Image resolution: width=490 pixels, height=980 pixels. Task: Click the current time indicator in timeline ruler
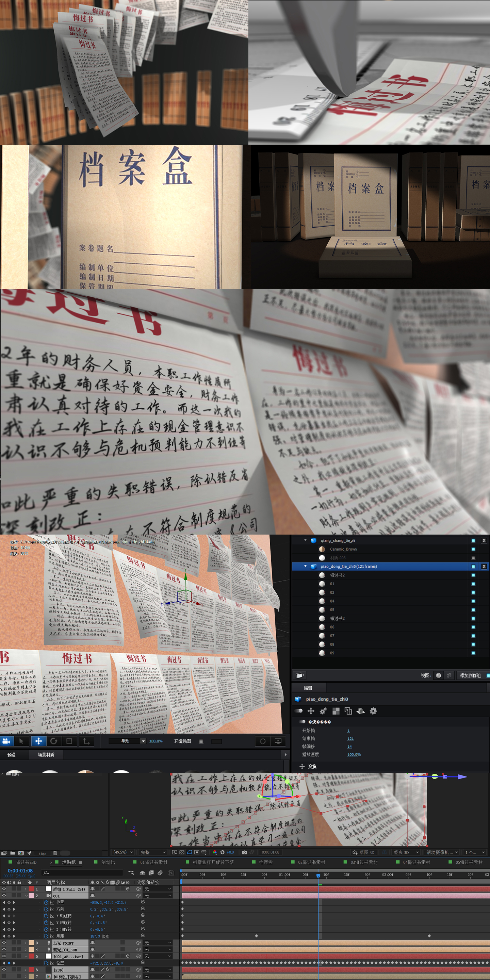[x=318, y=876]
